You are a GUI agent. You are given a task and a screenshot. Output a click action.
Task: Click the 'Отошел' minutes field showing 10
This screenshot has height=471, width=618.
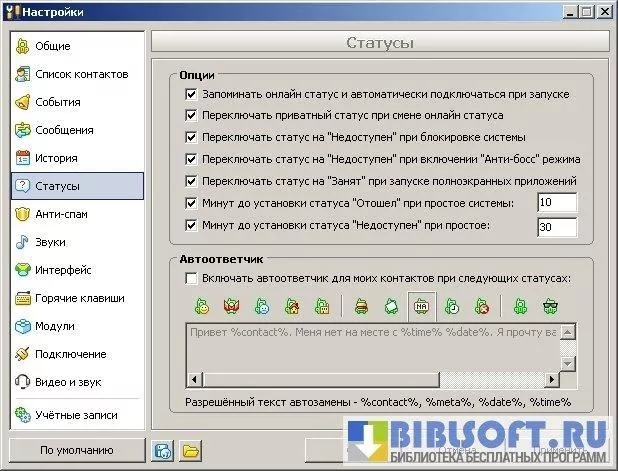[x=555, y=203]
